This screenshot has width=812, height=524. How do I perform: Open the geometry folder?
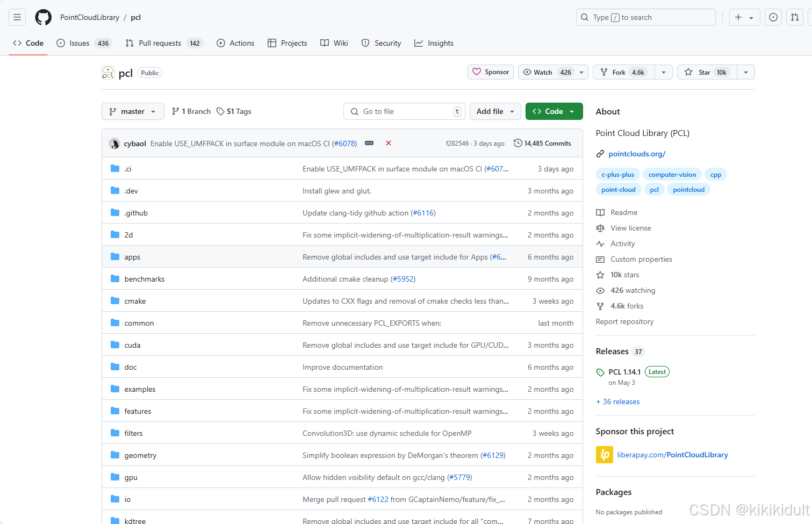point(140,456)
